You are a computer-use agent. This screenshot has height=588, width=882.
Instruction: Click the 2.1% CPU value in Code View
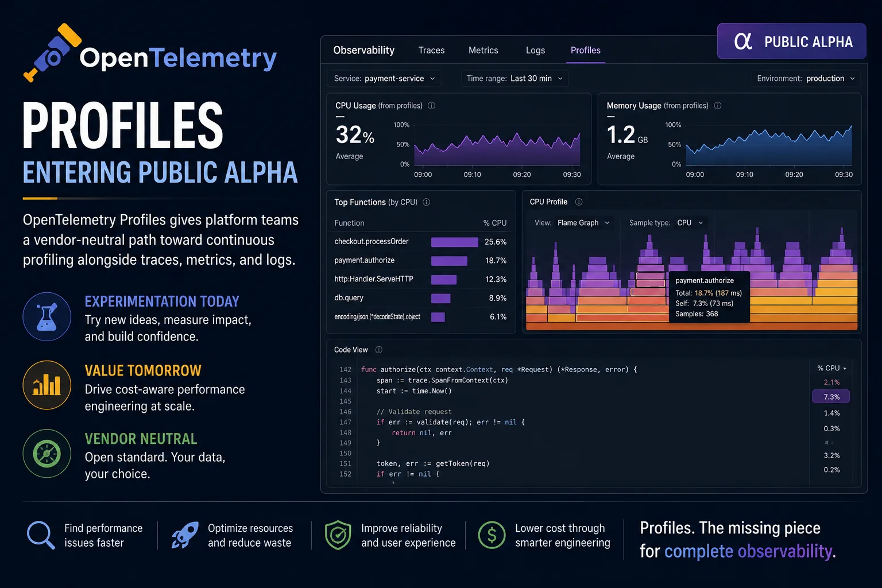tap(831, 382)
